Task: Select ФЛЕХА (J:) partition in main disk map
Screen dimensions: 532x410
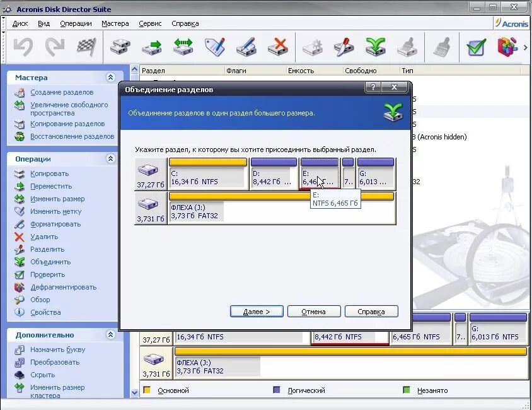Action: click(x=351, y=362)
